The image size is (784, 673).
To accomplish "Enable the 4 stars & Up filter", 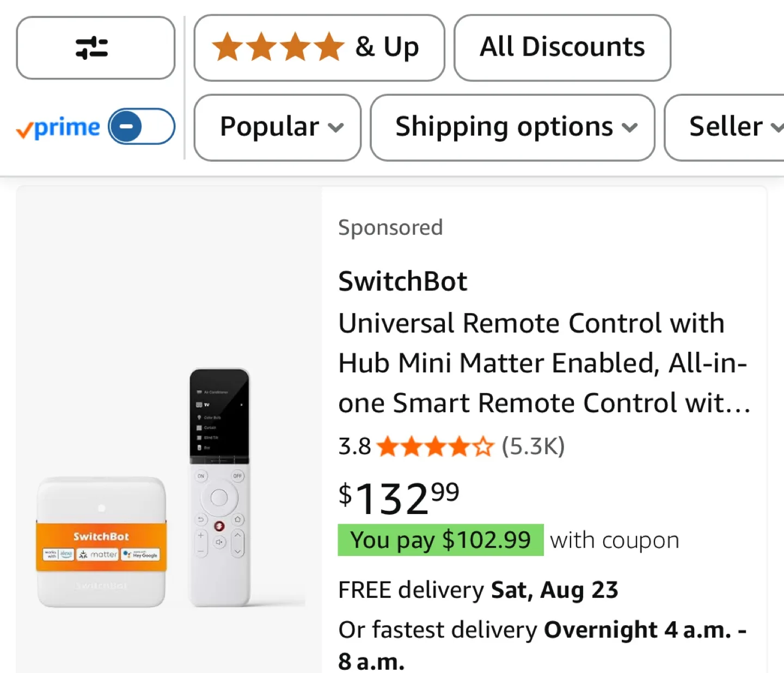I will tap(318, 47).
